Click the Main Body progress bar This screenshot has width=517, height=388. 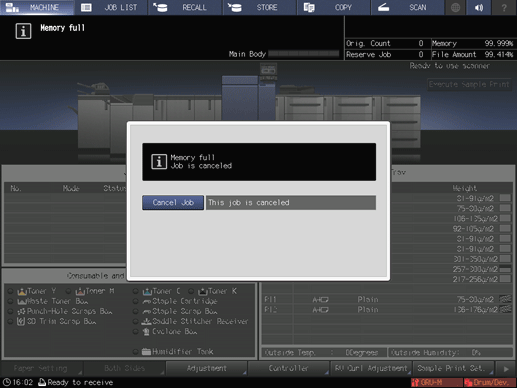click(304, 54)
